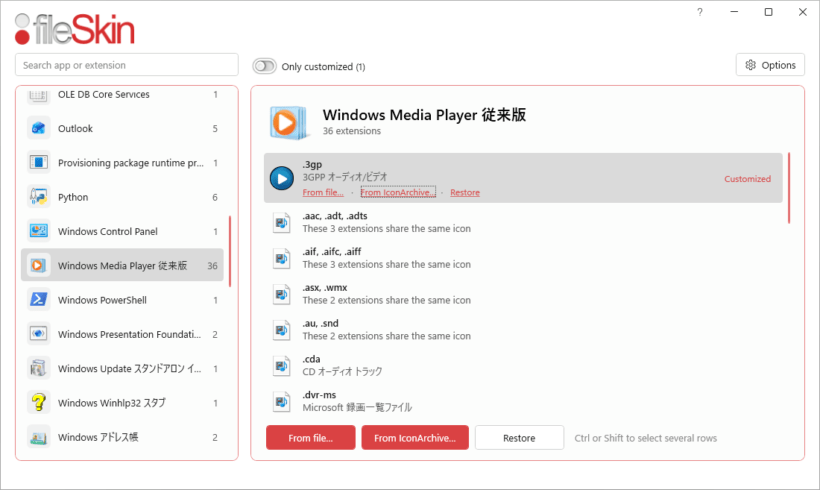The width and height of the screenshot is (820, 490).
Task: Click the .cda file icon
Action: [281, 366]
